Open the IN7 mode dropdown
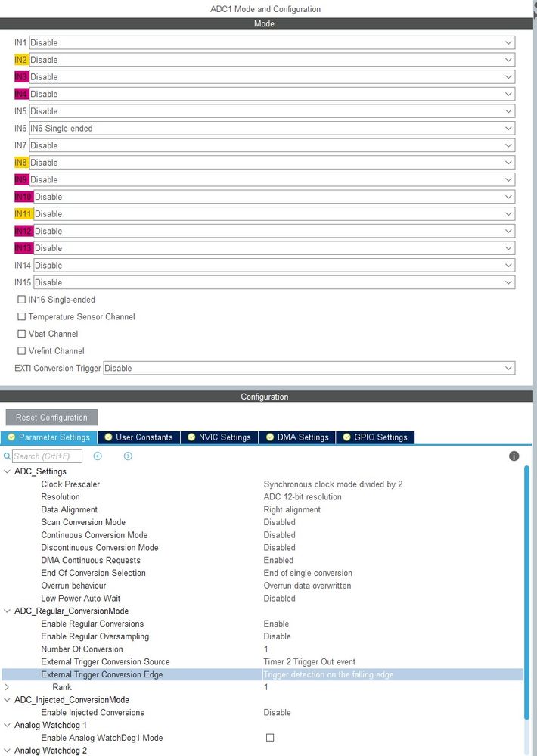The height and width of the screenshot is (756, 537). [272, 145]
